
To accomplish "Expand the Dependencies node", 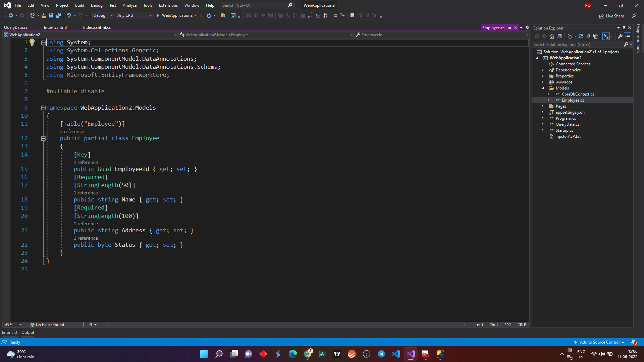I will click(542, 70).
